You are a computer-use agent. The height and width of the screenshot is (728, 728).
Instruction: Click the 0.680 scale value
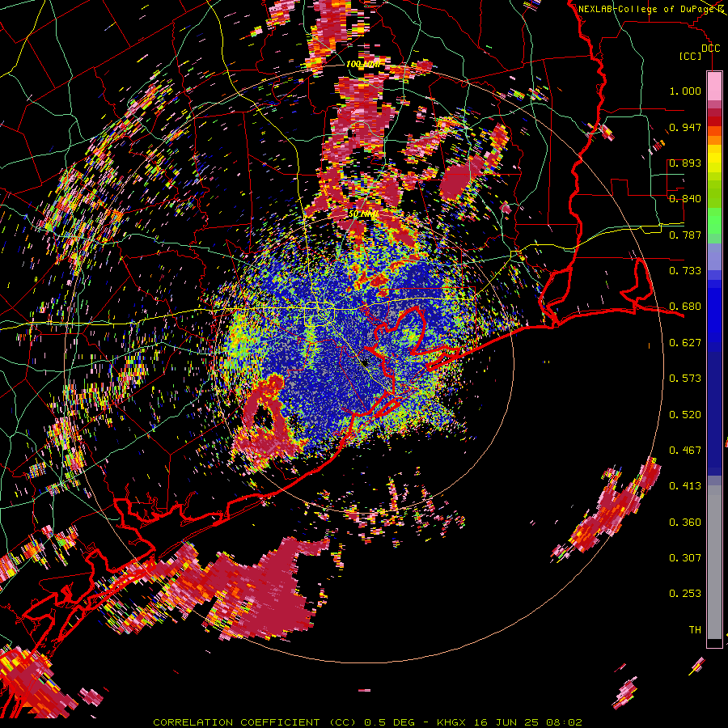[x=685, y=307]
